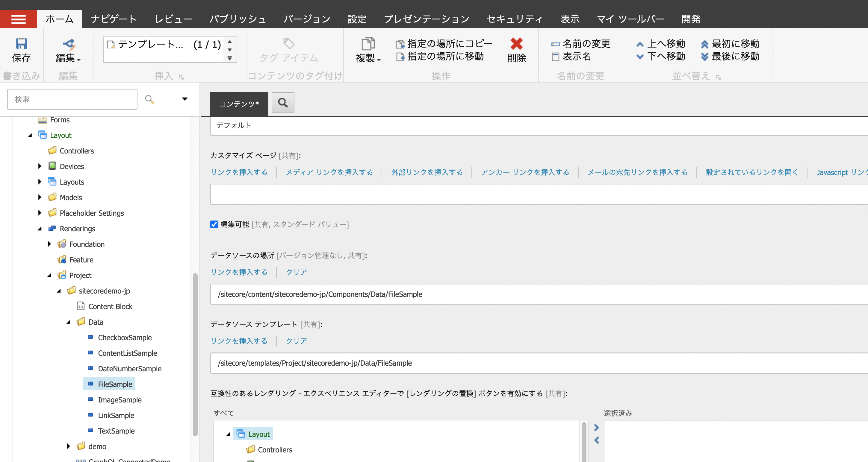
Task: Click 外部リンクを挿入する link
Action: [x=427, y=172]
